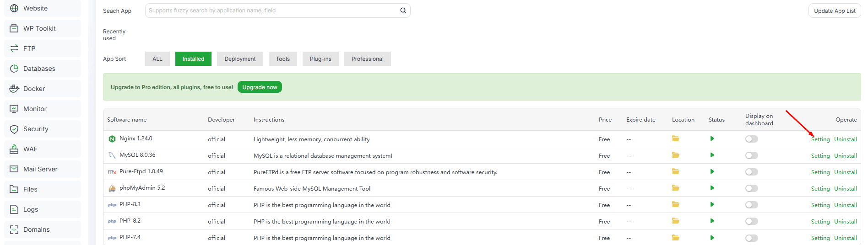
Task: Click the Upgrade now button
Action: tap(260, 87)
